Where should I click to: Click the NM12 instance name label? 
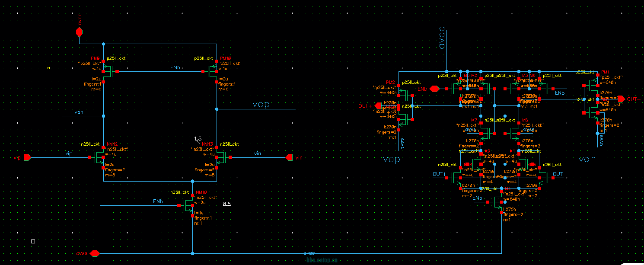pyautogui.click(x=112, y=144)
